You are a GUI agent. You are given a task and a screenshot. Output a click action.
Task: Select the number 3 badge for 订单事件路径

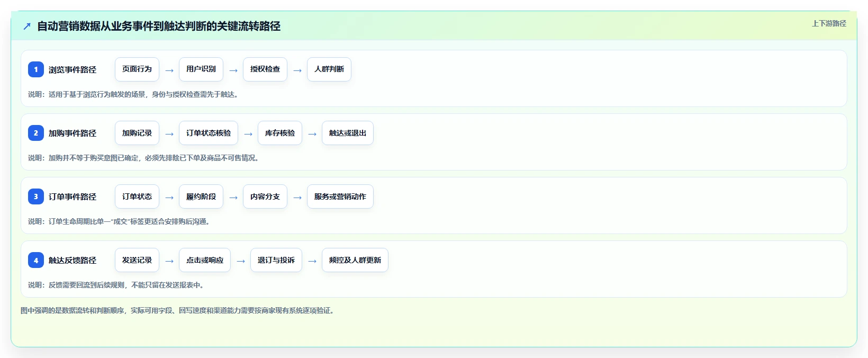(x=36, y=196)
